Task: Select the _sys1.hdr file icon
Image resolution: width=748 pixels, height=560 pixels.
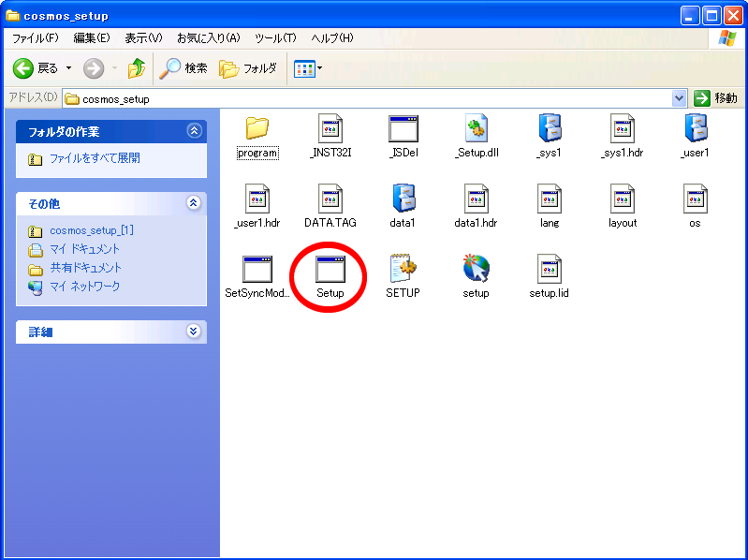Action: 622,128
